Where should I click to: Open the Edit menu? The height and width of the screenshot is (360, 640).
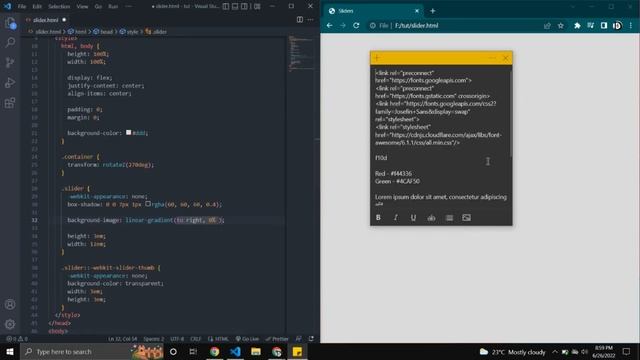[37, 7]
